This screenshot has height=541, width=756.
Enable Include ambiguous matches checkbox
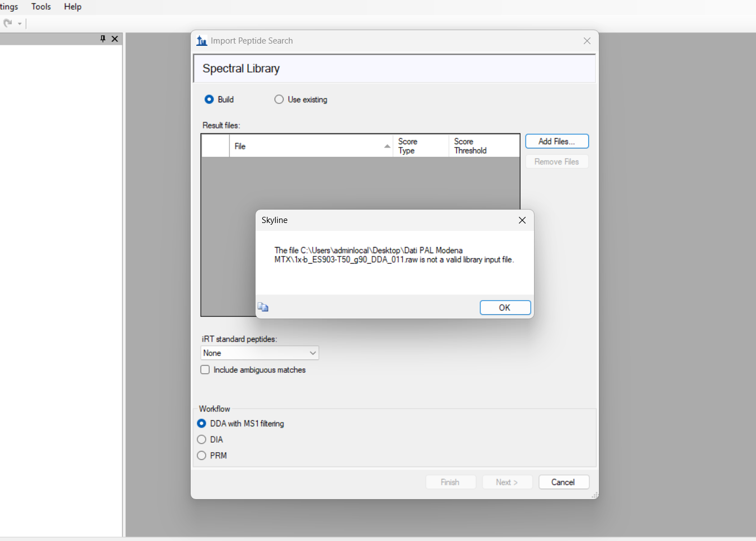(205, 370)
